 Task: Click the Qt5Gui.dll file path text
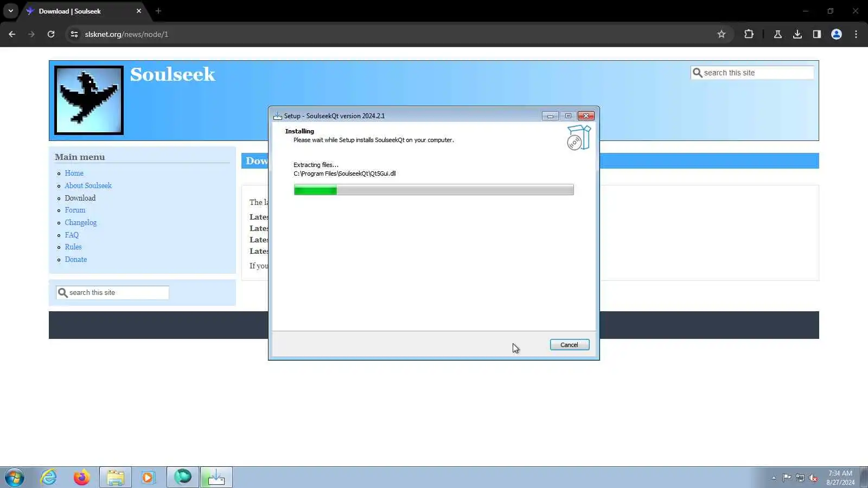tap(344, 174)
